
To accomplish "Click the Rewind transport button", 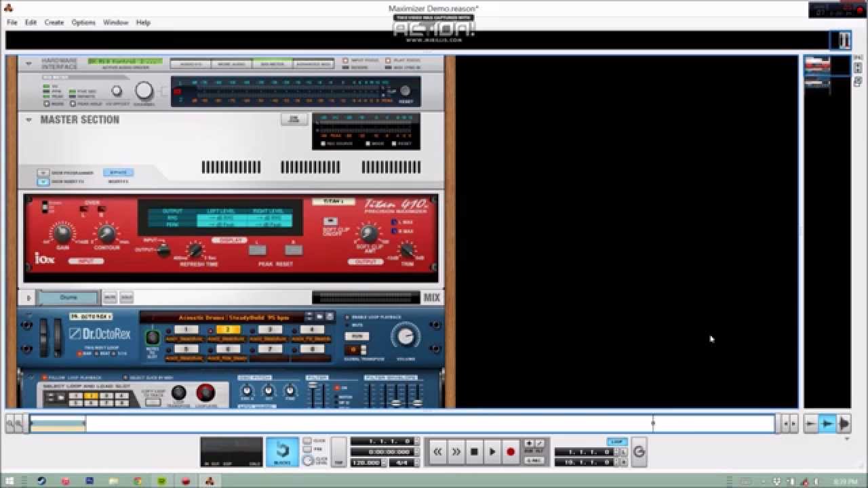I will (438, 452).
